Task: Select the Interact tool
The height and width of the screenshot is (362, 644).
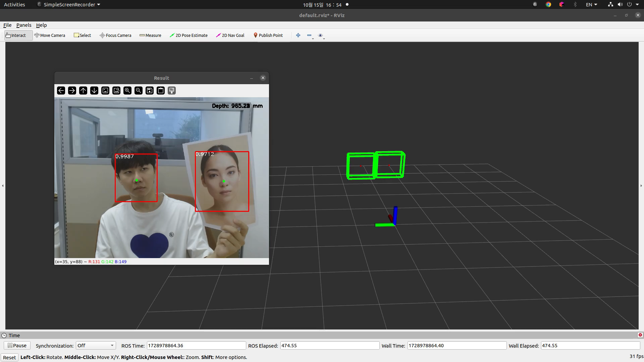Action: [x=18, y=35]
